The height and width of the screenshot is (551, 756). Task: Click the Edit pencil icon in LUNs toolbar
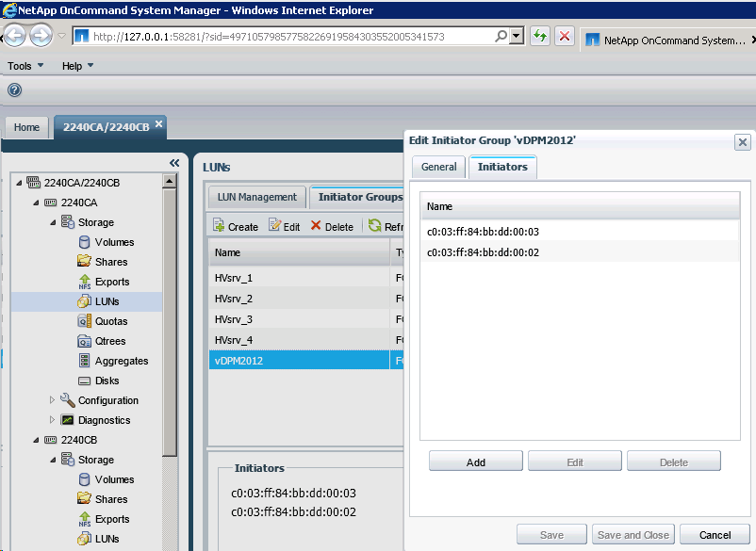[x=274, y=225]
